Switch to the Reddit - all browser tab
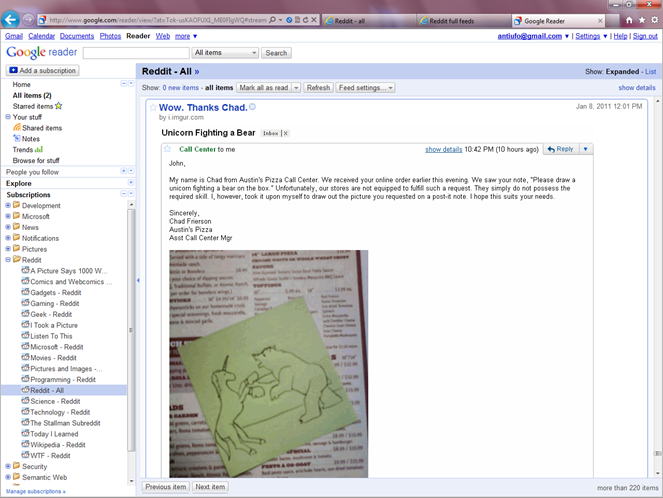The height and width of the screenshot is (498, 663). tap(368, 21)
